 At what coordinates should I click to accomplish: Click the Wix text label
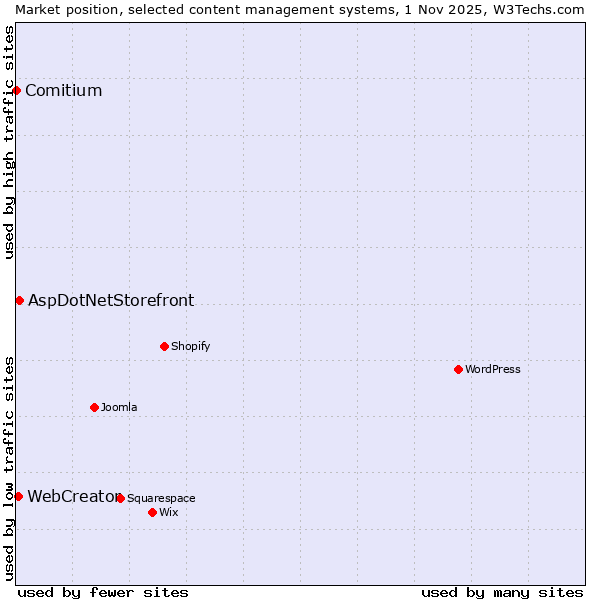(168, 512)
